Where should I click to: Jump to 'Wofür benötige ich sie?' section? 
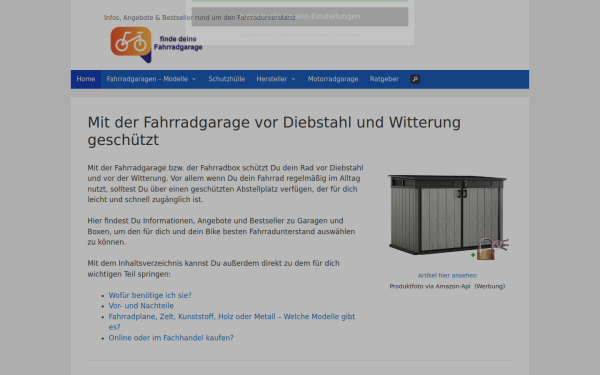pos(150,295)
